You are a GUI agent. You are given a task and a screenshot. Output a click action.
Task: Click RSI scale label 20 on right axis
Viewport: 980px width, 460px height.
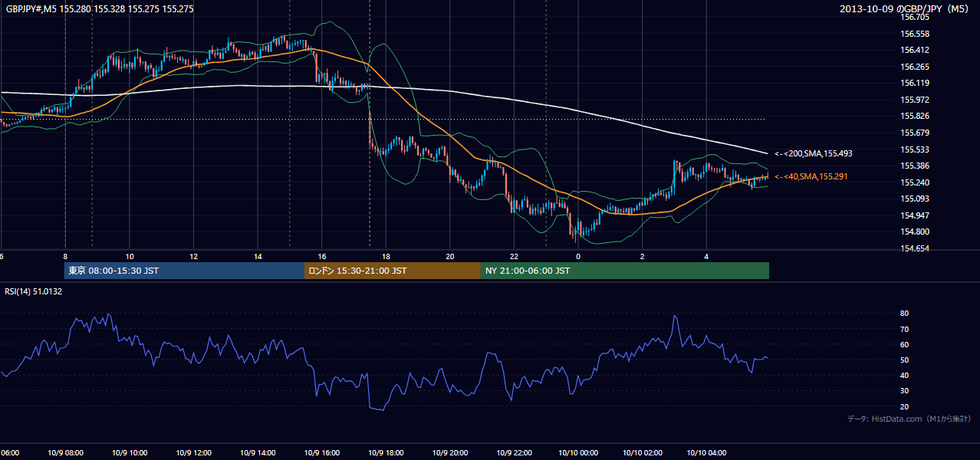tap(905, 406)
